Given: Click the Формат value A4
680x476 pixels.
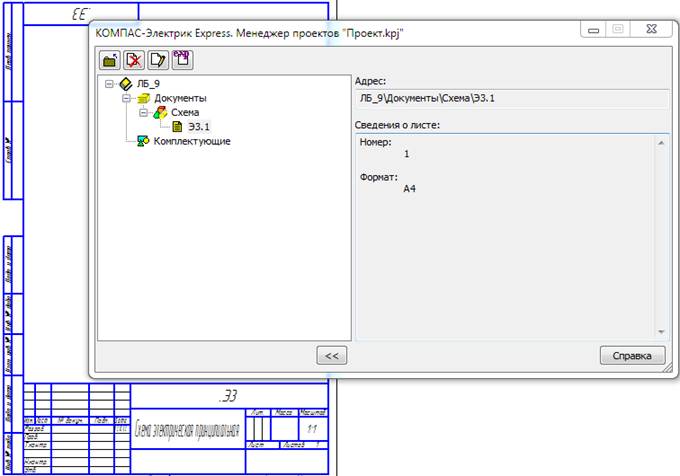Looking at the screenshot, I should 409,189.
